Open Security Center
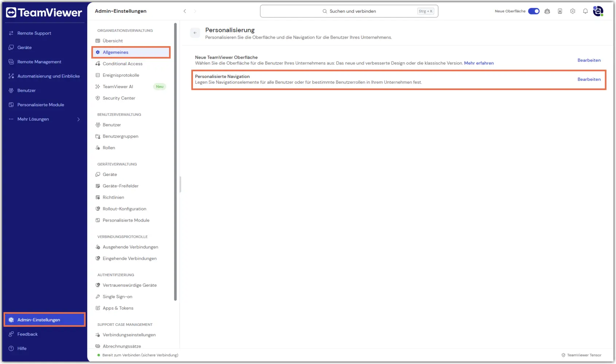Viewport: 616px width, 364px height. (131, 98)
